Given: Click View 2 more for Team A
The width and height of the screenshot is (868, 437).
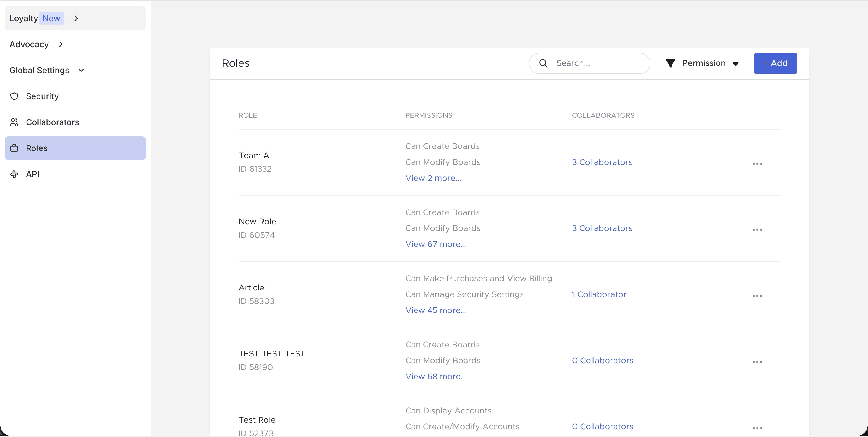Looking at the screenshot, I should [x=433, y=178].
